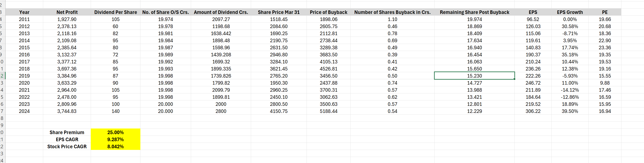Screen dimensions: 644x163
Task: Click the selected cell containing 15.230
Action: point(474,76)
